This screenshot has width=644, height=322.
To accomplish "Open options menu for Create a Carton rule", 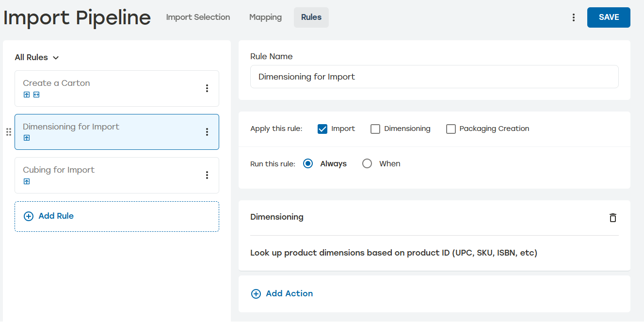I will pos(207,88).
